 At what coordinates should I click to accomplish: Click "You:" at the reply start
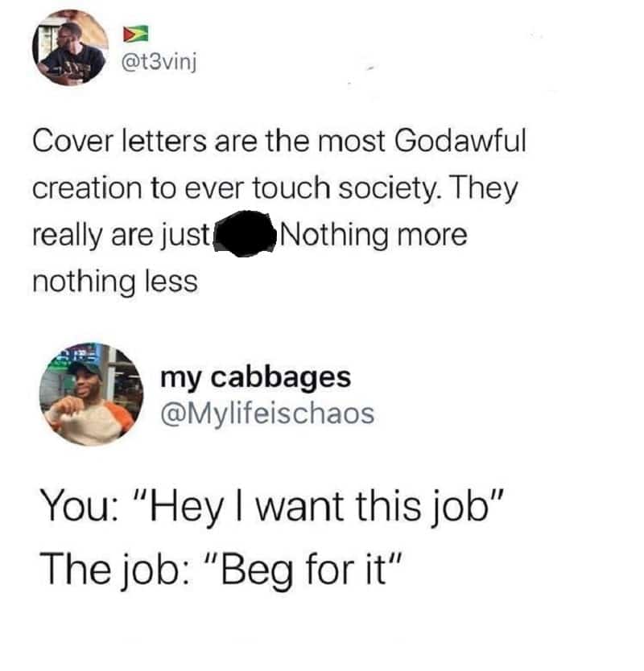tap(79, 506)
